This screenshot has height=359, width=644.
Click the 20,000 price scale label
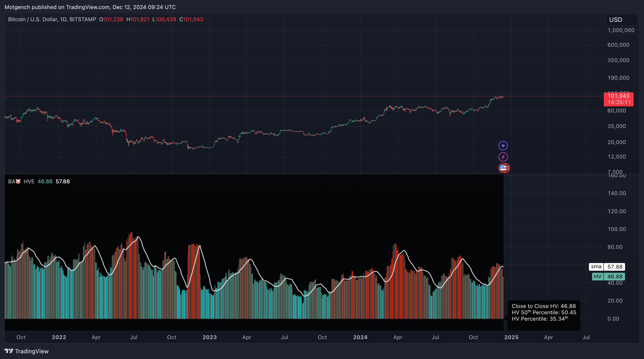(x=616, y=142)
